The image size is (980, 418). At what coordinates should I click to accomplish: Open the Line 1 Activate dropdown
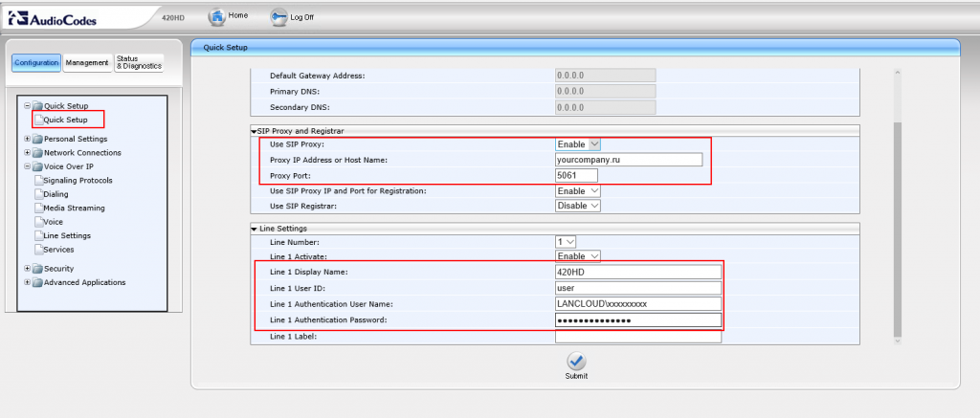click(578, 256)
